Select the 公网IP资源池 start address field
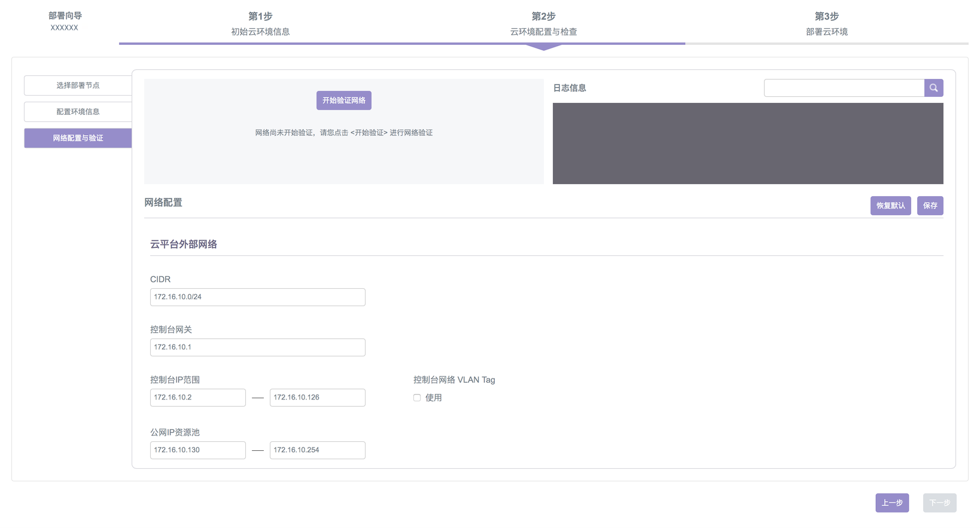Screen dimensions: 980x528 [x=197, y=450]
